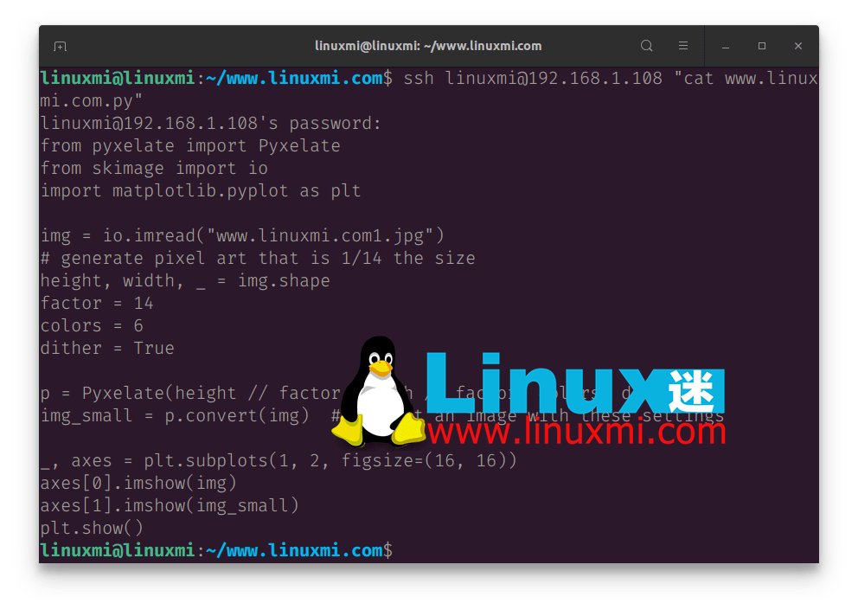Screen dimensions: 858x616
Task: Minimize the terminal window
Action: [x=726, y=47]
